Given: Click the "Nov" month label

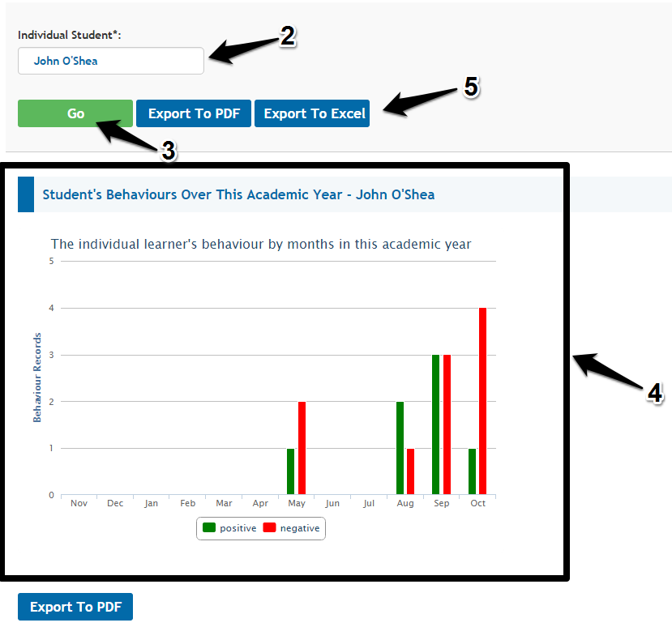Looking at the screenshot, I should pos(79,503).
